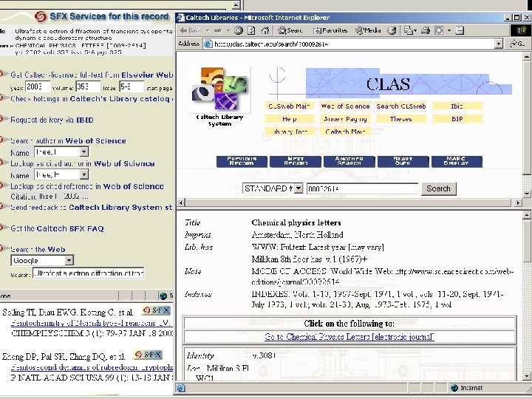Click the page icon in Address bar
Image resolution: width=532 pixels, height=399 pixels.
[208, 44]
